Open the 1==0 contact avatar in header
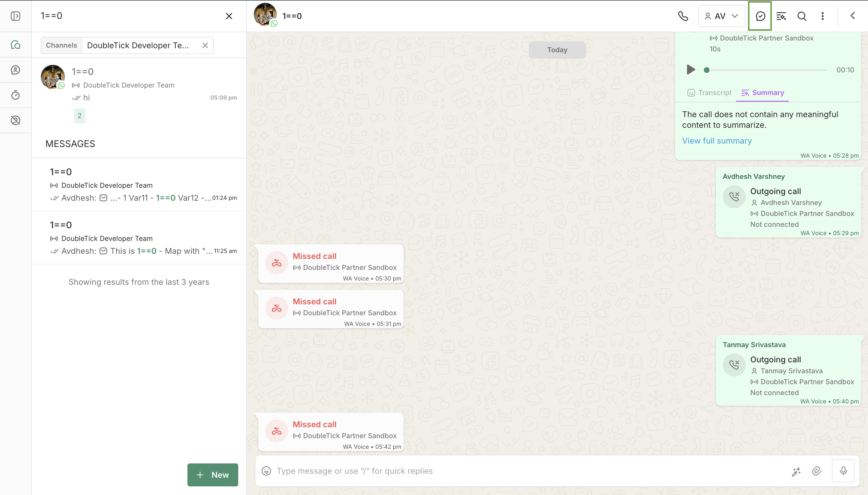The height and width of the screenshot is (495, 868). (265, 15)
